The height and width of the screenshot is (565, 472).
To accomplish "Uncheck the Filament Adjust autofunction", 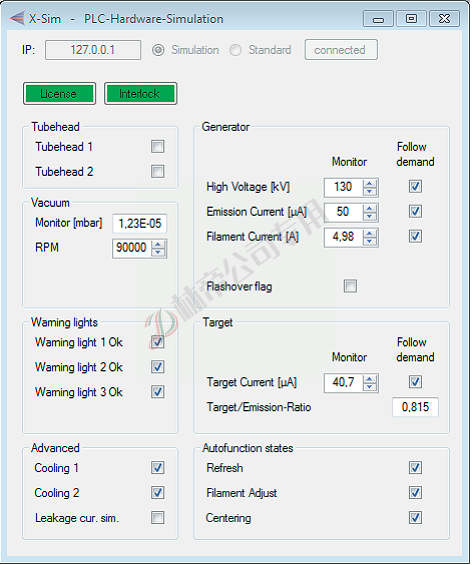I will pyautogui.click(x=415, y=493).
